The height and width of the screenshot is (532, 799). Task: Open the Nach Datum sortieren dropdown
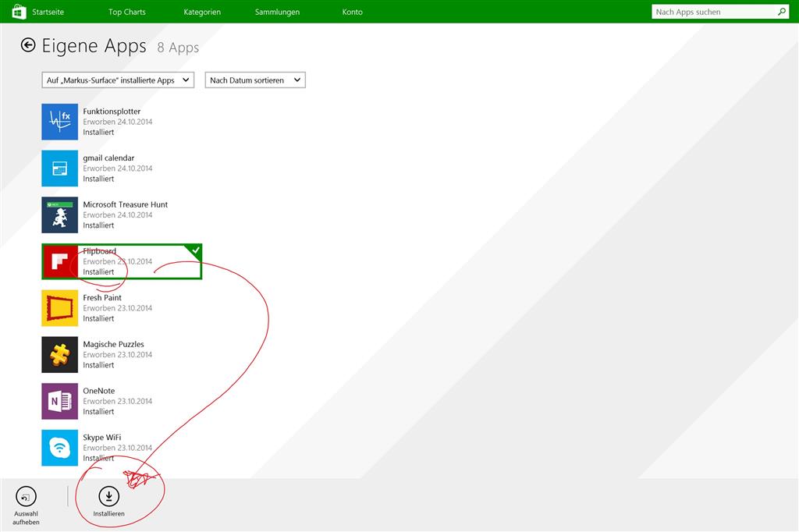pos(255,80)
